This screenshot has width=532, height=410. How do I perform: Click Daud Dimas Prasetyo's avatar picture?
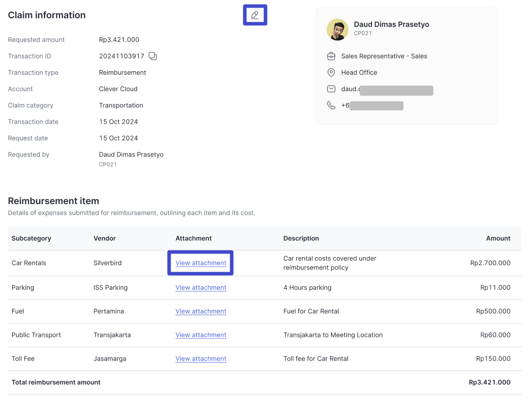point(338,29)
